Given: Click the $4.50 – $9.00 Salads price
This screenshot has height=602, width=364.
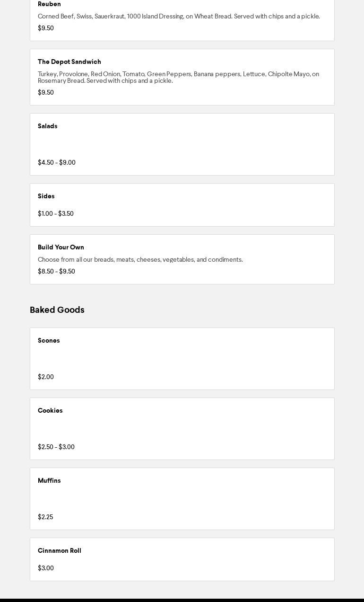Looking at the screenshot, I should [57, 163].
